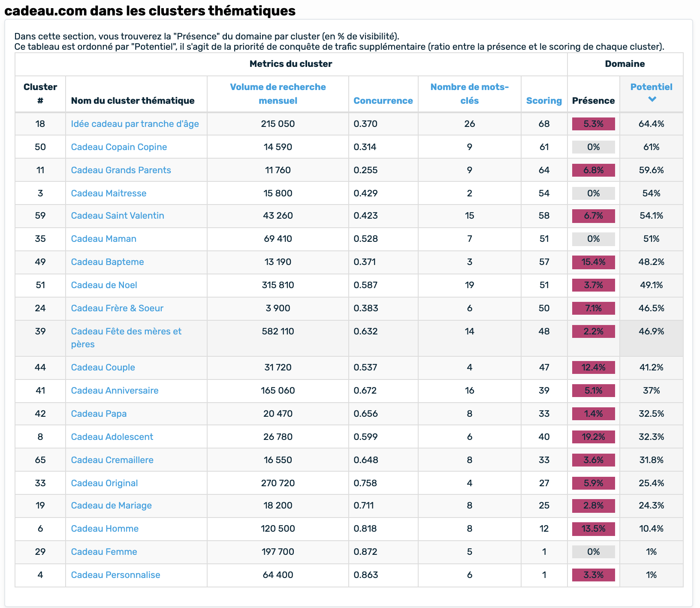Open Cadeau Maitresse cluster link
Image resolution: width=700 pixels, height=608 pixels.
(x=109, y=193)
